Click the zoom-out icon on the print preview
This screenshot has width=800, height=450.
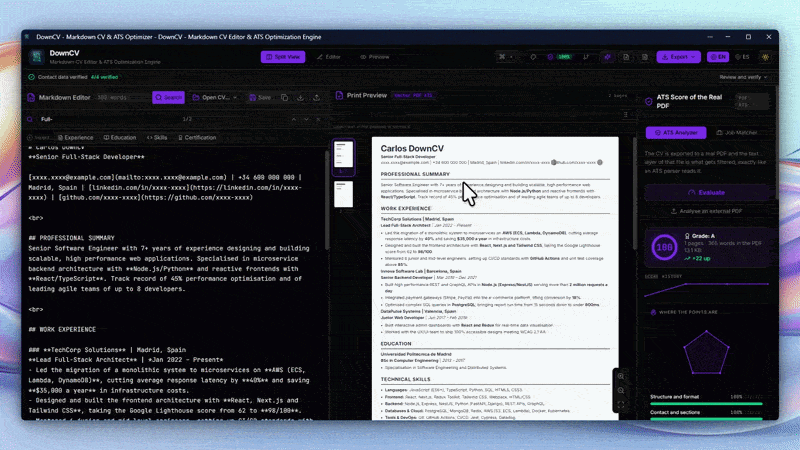coord(621,391)
